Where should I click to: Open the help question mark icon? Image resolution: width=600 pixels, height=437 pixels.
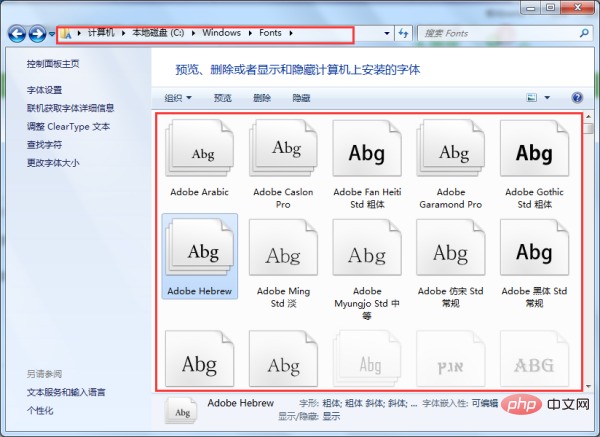point(576,98)
